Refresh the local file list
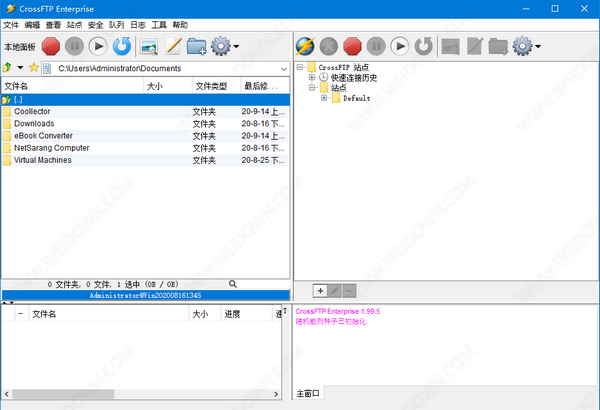 pos(122,46)
